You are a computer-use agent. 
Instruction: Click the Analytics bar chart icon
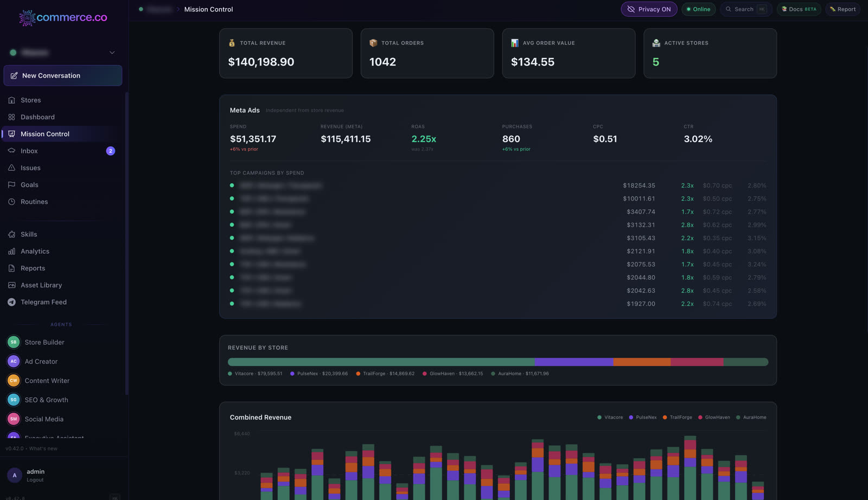click(11, 251)
